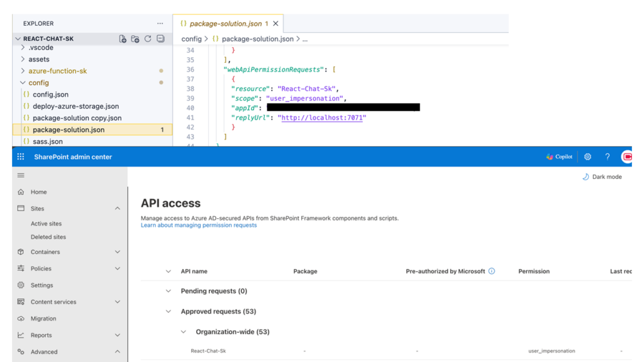Open the Explorer more actions menu
This screenshot has width=644, height=362.
tap(160, 24)
